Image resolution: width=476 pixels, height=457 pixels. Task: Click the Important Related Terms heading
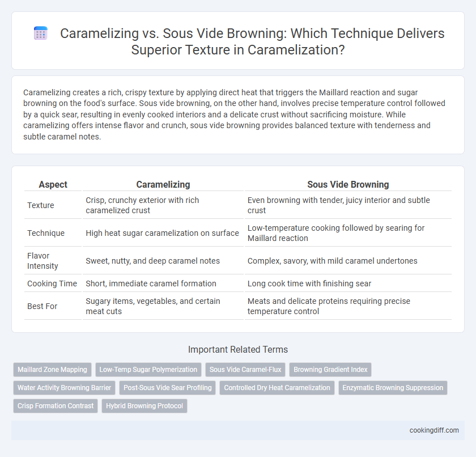[x=237, y=349]
